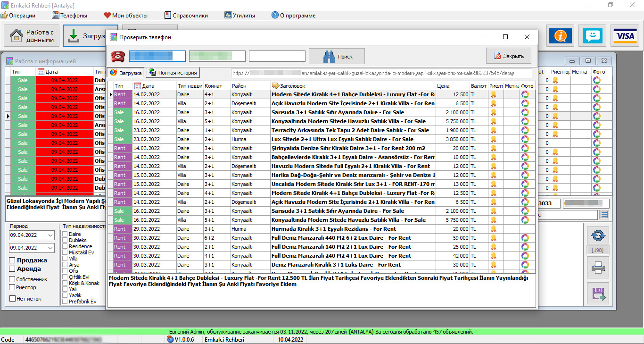Enable the Продажа checkbox

point(12,260)
